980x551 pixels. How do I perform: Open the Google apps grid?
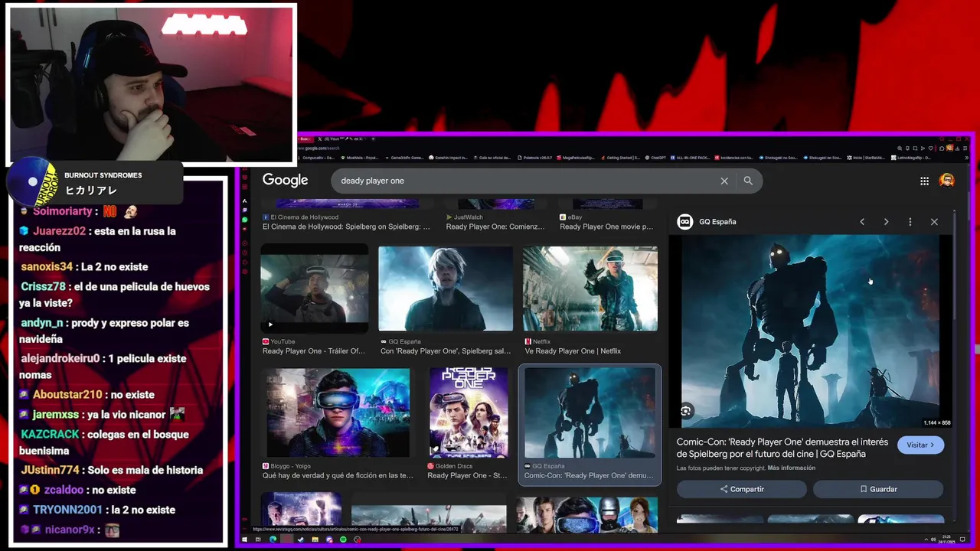(x=924, y=181)
